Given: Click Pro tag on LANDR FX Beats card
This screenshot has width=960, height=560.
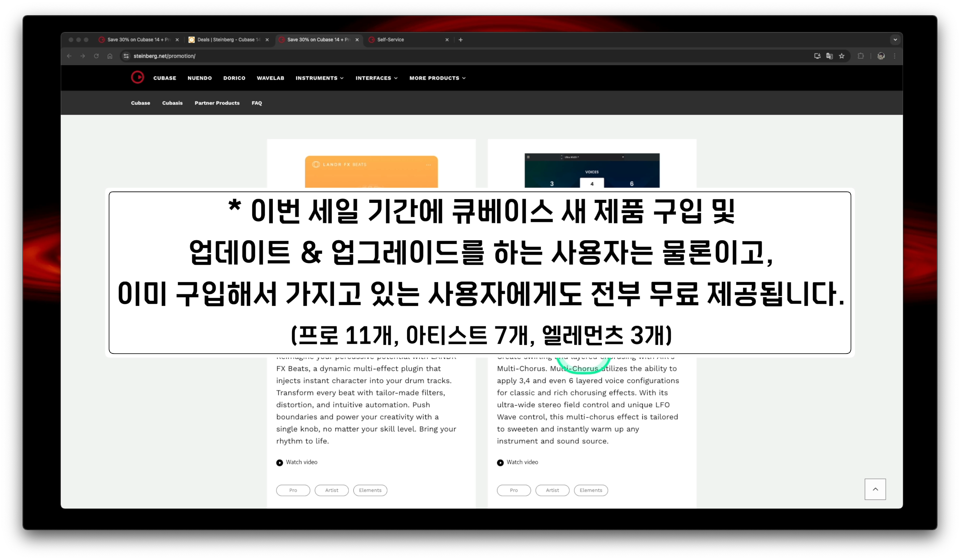Looking at the screenshot, I should pyautogui.click(x=293, y=490).
